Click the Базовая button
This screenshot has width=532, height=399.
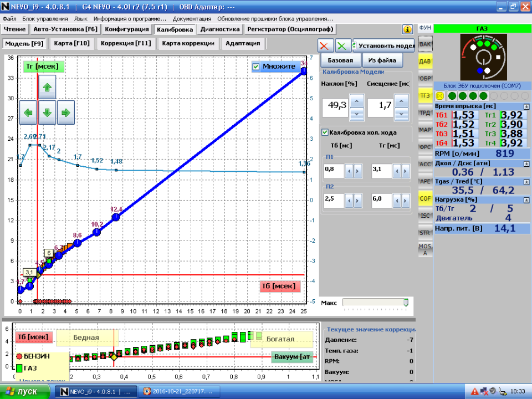[340, 60]
